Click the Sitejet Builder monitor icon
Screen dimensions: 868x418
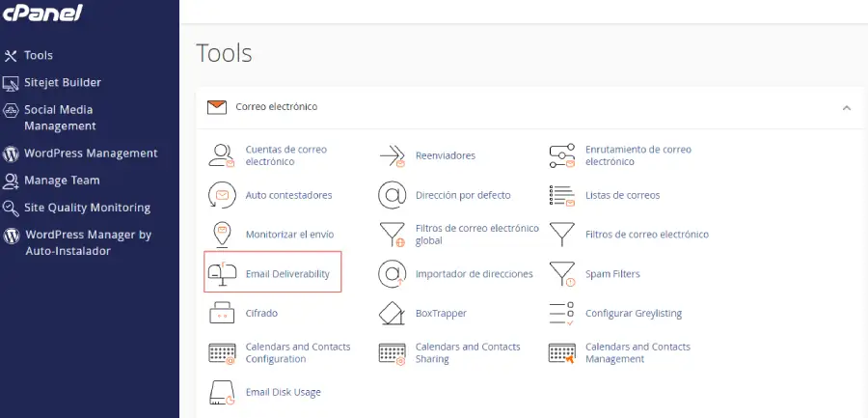click(11, 83)
